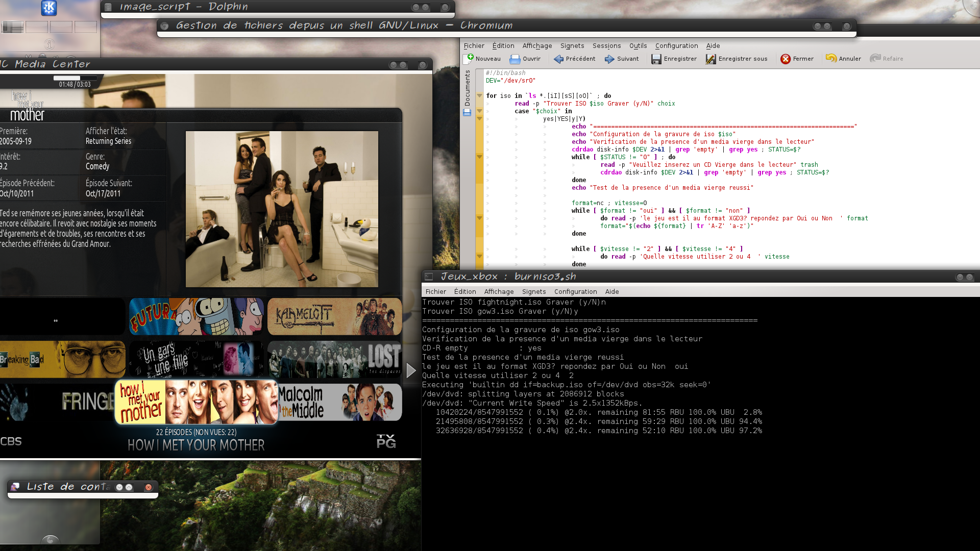980x551 pixels.
Task: Click the blue icon below the Documents sidebar tab
Action: point(467,112)
